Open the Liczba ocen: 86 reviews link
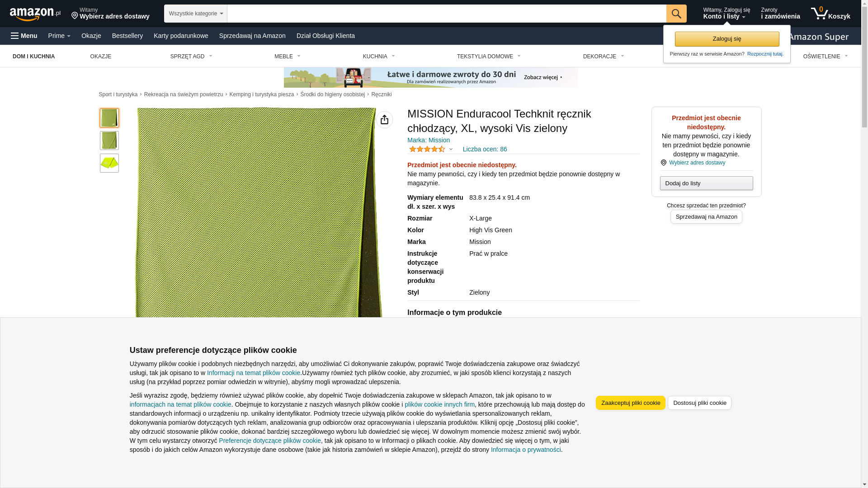Screen dimensions: 868x488 tap(485, 149)
